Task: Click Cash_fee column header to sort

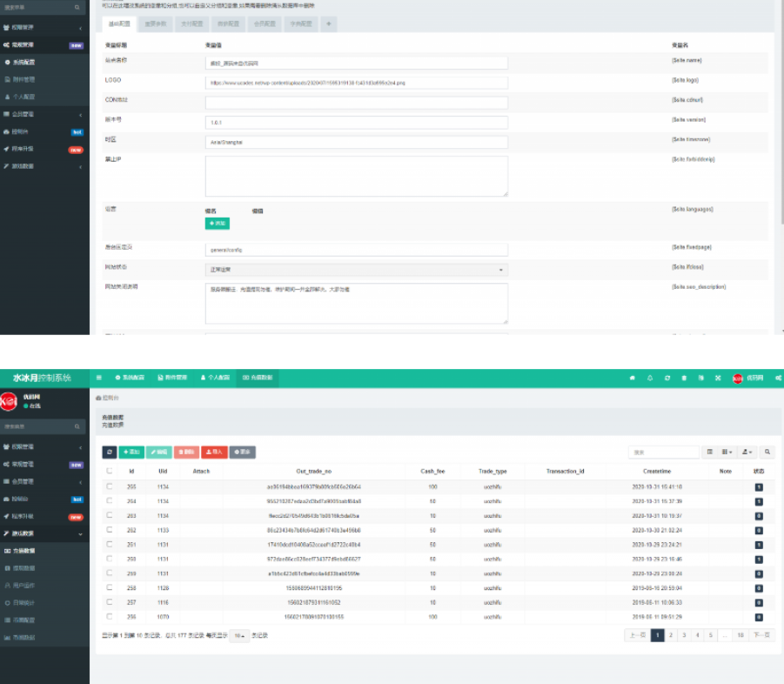Action: (x=432, y=471)
